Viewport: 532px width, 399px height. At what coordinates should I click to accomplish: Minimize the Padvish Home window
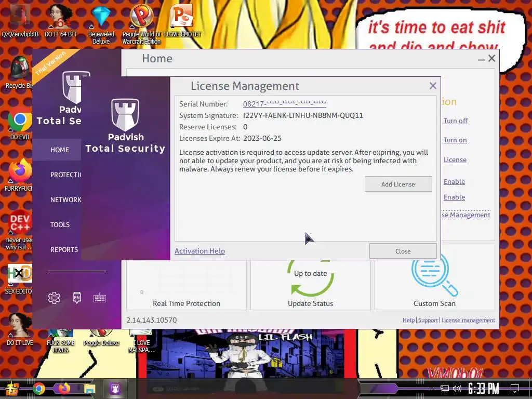481,59
